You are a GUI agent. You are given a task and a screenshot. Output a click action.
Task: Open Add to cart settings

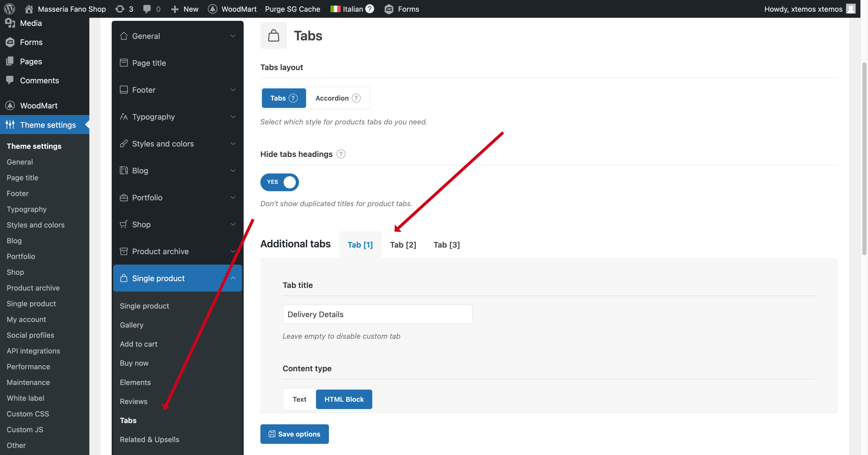[x=138, y=344]
